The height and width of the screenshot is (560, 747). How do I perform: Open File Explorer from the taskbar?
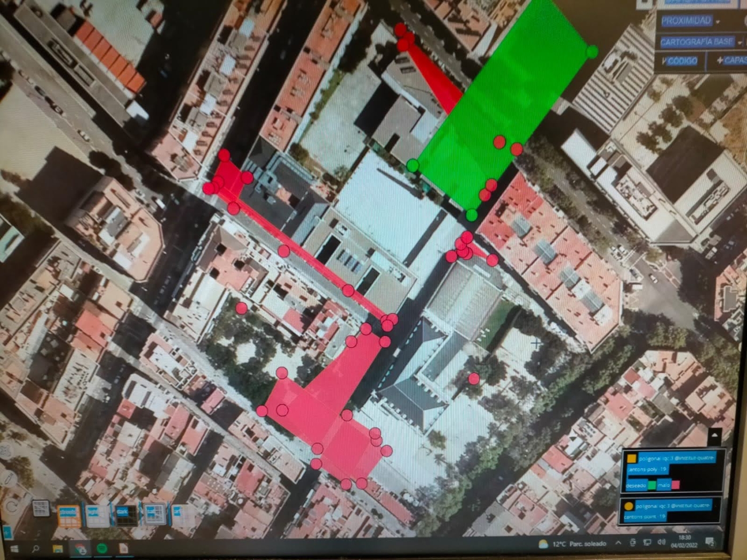click(57, 548)
